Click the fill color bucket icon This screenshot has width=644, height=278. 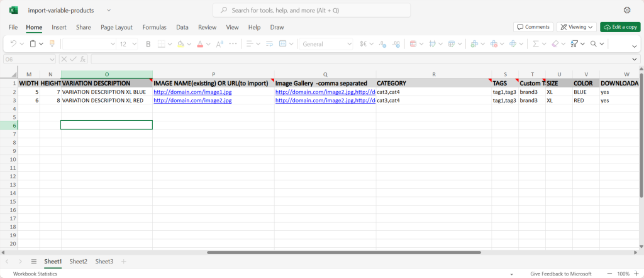tap(180, 44)
